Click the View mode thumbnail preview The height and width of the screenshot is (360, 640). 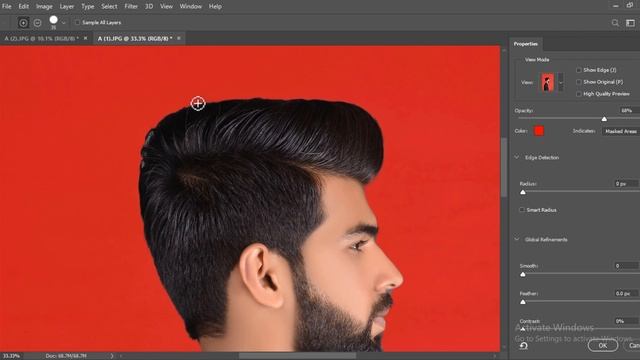click(548, 82)
